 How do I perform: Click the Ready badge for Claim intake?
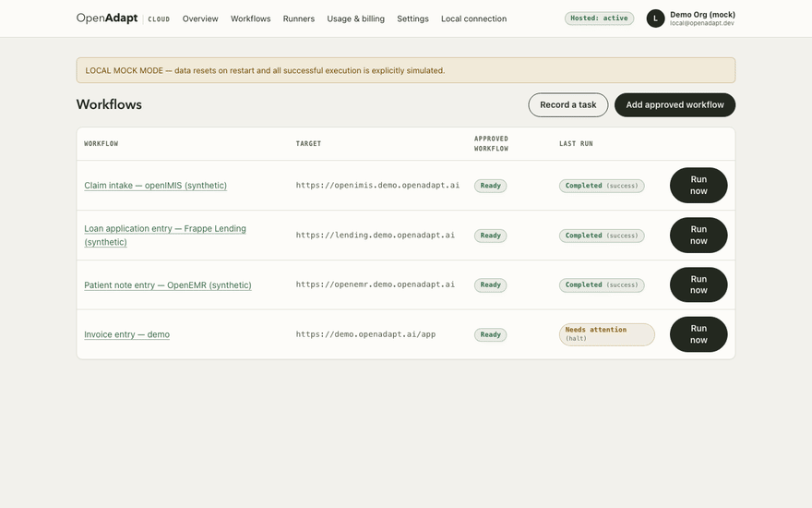[x=490, y=186]
